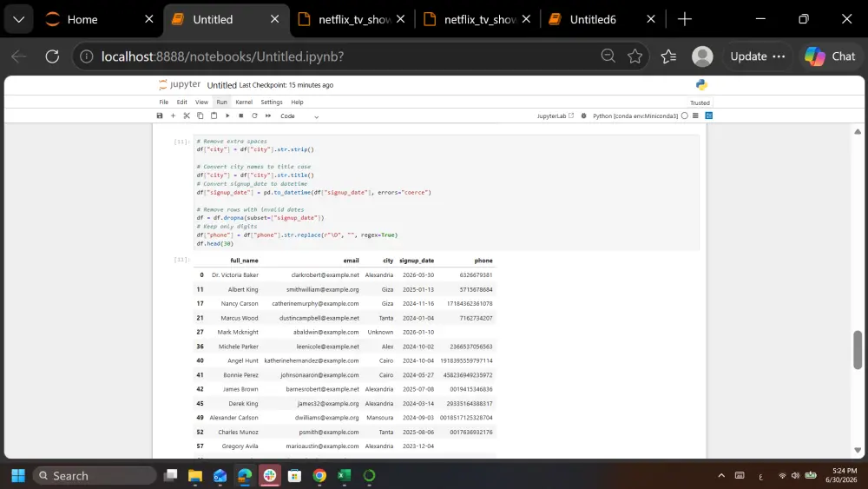868x489 pixels.
Task: Open Excel from the taskbar
Action: pos(345,476)
